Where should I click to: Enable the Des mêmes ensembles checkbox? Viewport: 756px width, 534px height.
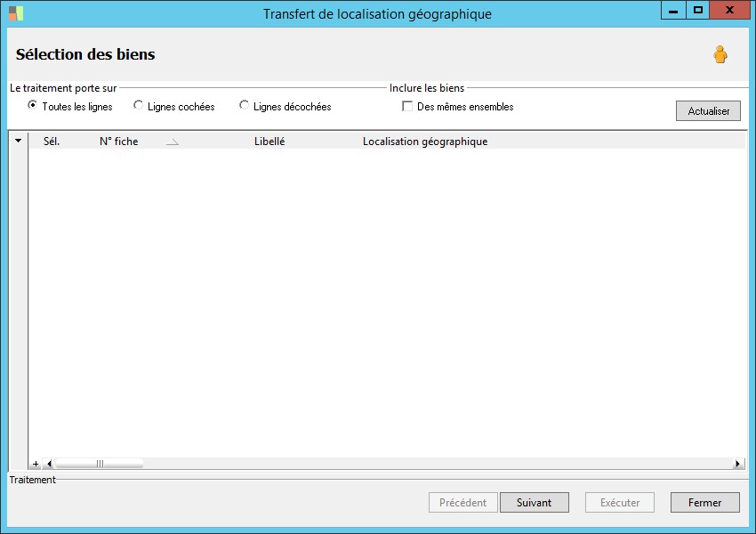click(407, 106)
